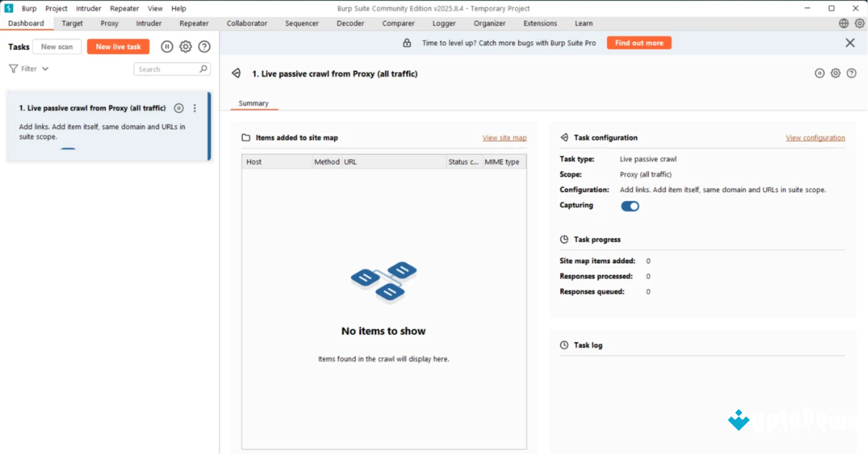Disable the Capturing toggle
Image resolution: width=868 pixels, height=454 pixels.
click(x=629, y=205)
